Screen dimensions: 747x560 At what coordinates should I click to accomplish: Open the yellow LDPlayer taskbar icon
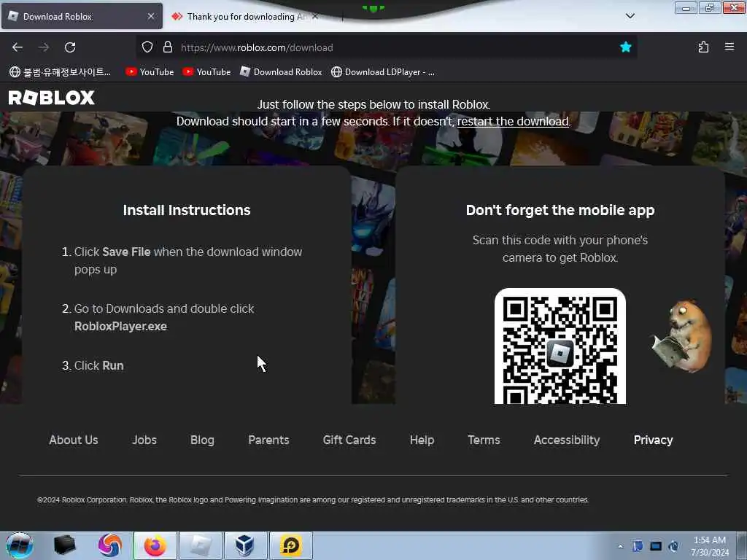(x=290, y=545)
